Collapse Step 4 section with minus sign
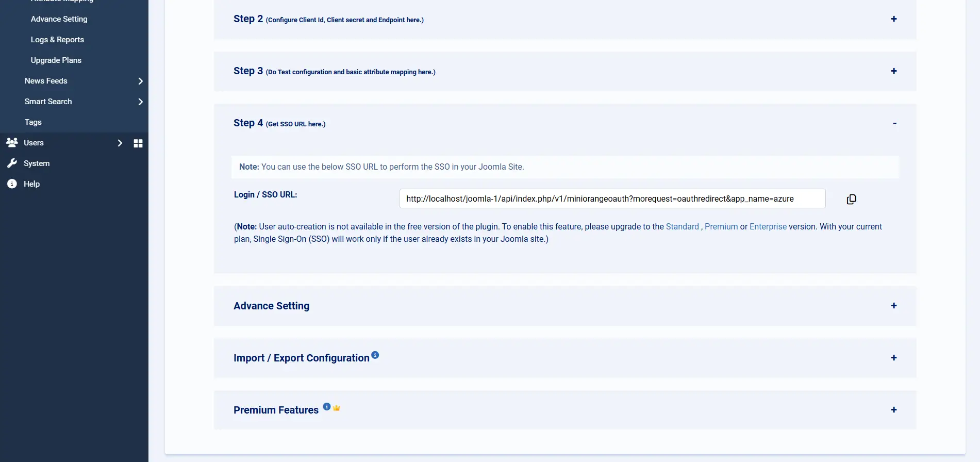The width and height of the screenshot is (980, 462). pos(894,123)
